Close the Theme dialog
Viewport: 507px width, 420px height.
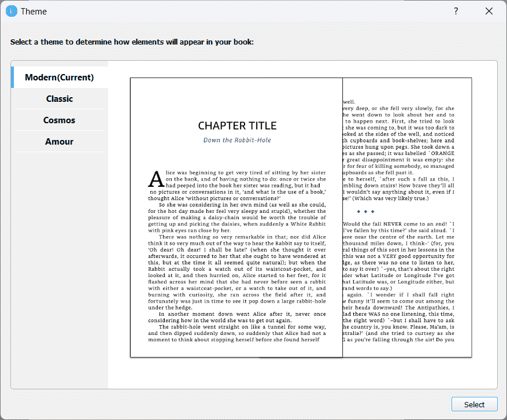coord(489,12)
